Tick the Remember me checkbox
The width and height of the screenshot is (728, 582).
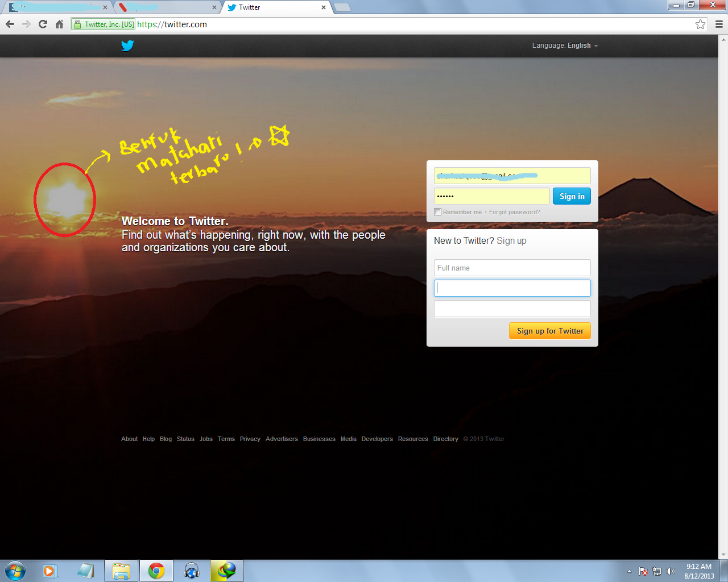point(437,212)
